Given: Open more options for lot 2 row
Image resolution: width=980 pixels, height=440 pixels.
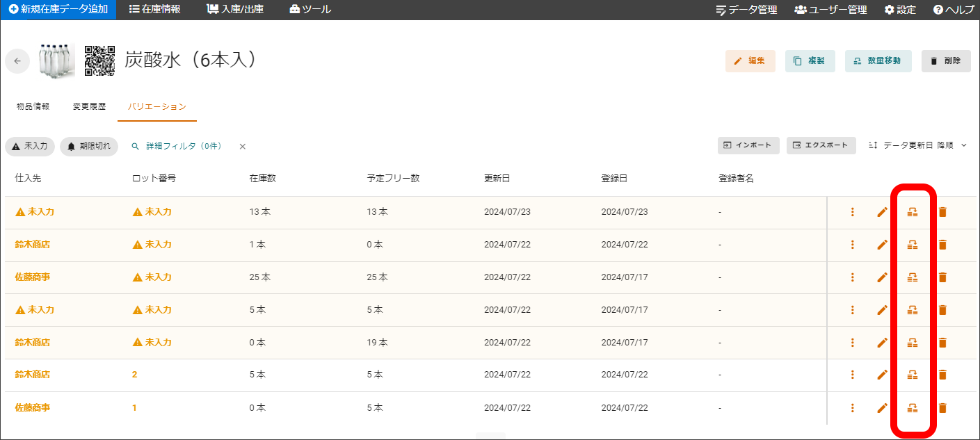Looking at the screenshot, I should 852,375.
